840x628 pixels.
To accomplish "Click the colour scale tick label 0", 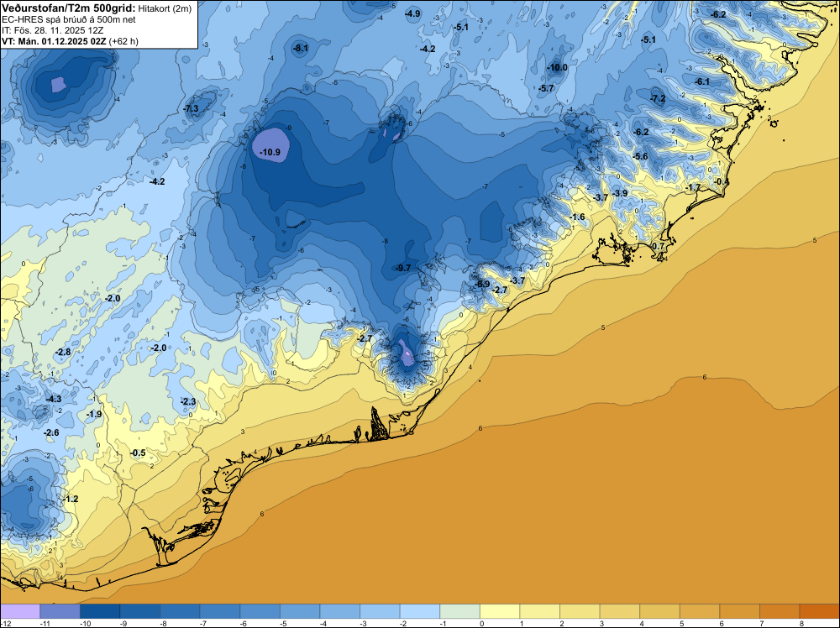I will [481, 623].
